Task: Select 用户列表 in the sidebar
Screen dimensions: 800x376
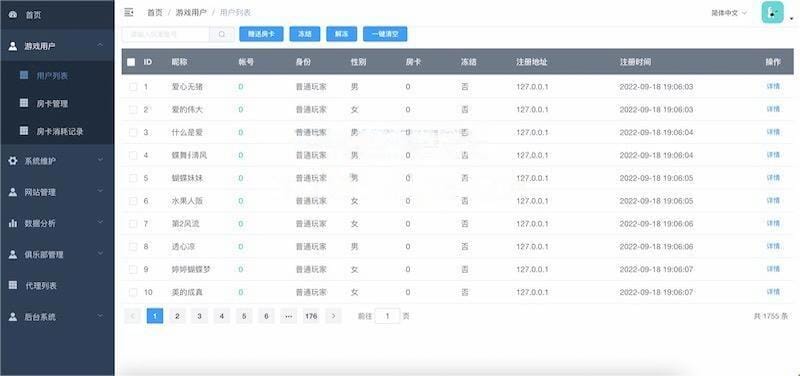Action: point(57,76)
